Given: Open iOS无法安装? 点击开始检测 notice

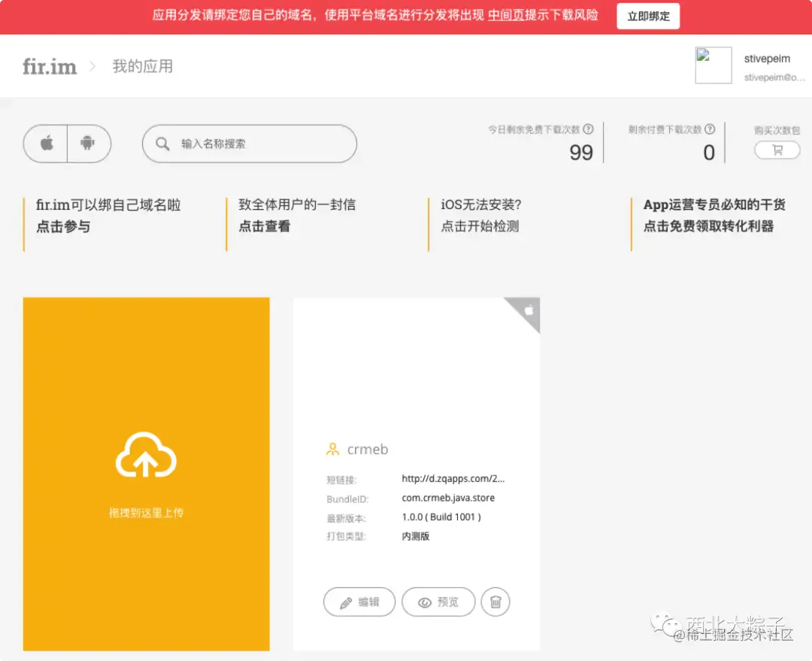Looking at the screenshot, I should 481,216.
